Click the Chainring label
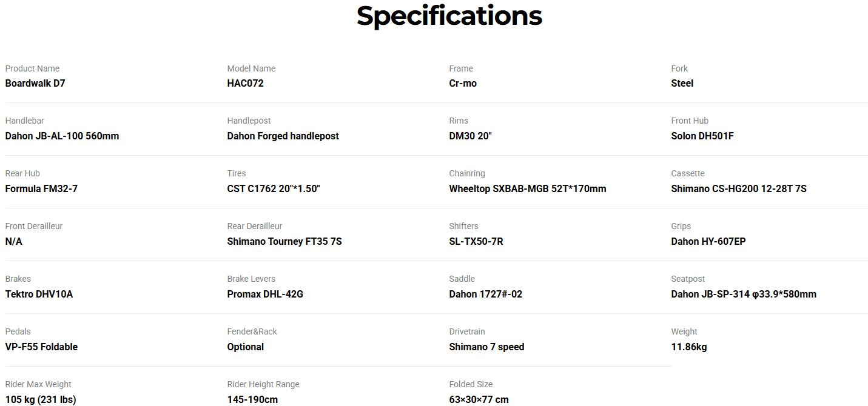Viewport: 868px width, 406px height. pyautogui.click(x=467, y=173)
